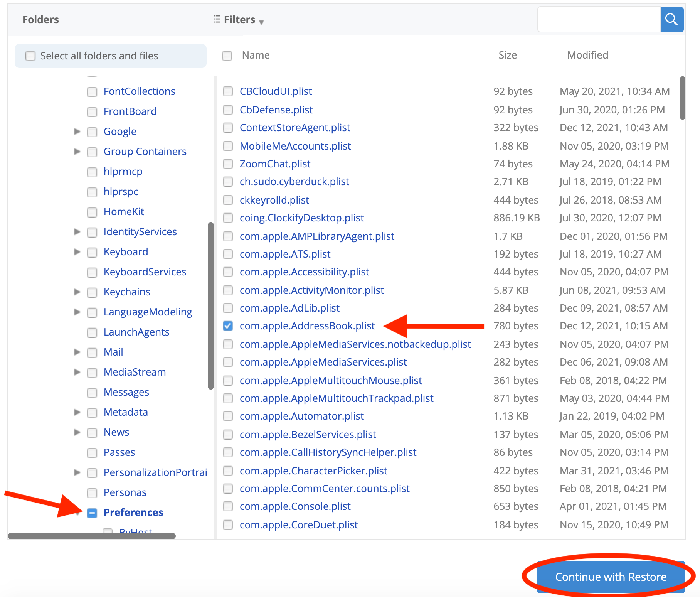Screen dimensions: 700x597
Task: Check the Mail folder checkbox
Action: coord(92,352)
